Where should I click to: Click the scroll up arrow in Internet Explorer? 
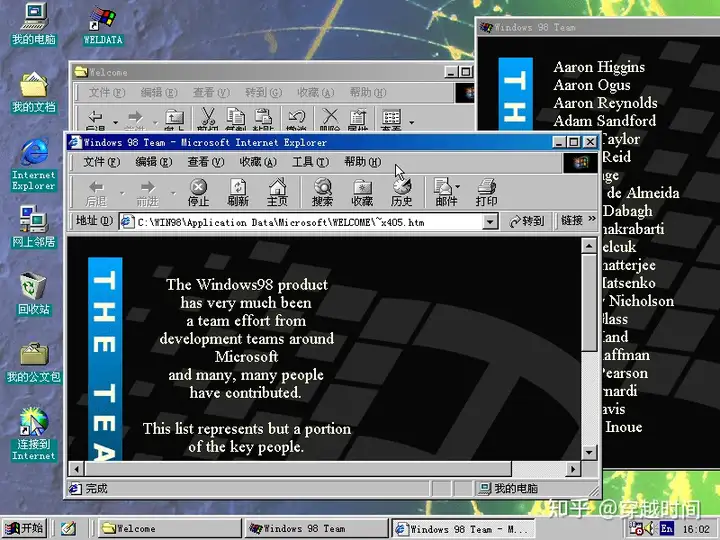click(589, 246)
